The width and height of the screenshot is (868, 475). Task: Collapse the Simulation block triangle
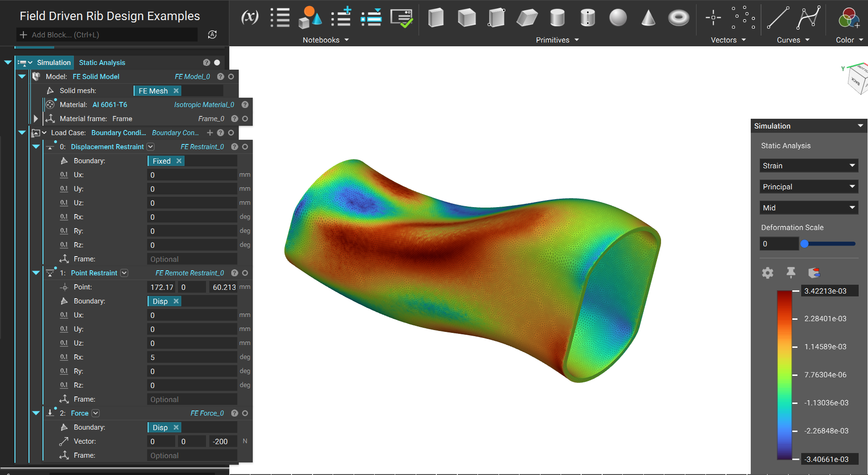[x=8, y=63]
